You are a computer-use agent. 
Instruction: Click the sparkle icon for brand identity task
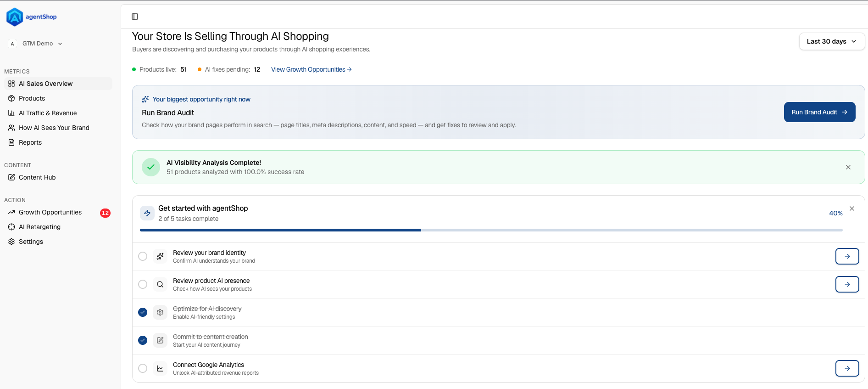(x=160, y=256)
